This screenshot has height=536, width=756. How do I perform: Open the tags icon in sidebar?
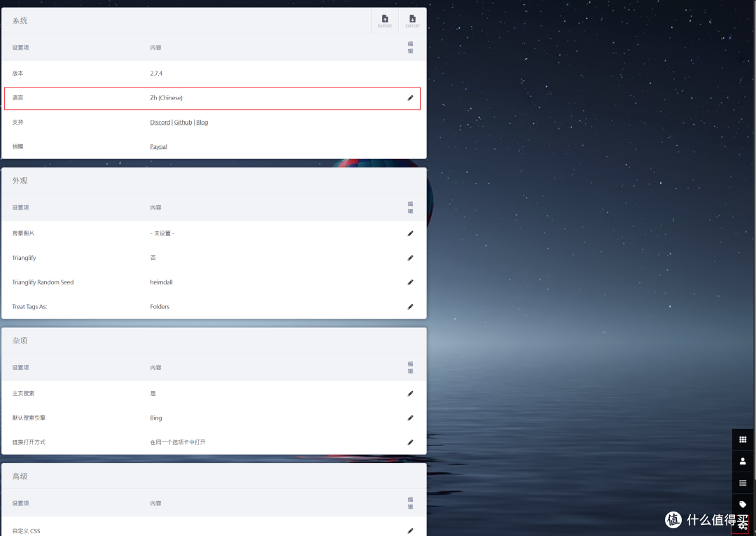(743, 504)
